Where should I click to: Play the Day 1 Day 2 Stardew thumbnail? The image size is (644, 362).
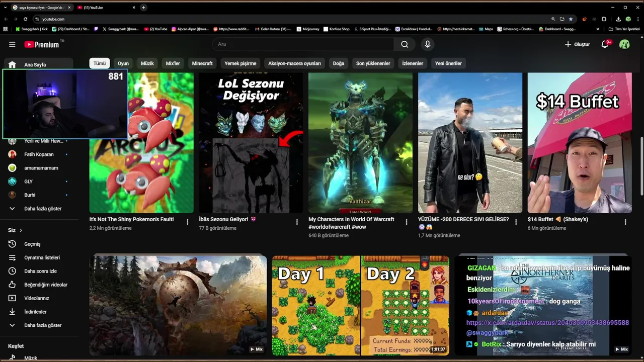361,306
